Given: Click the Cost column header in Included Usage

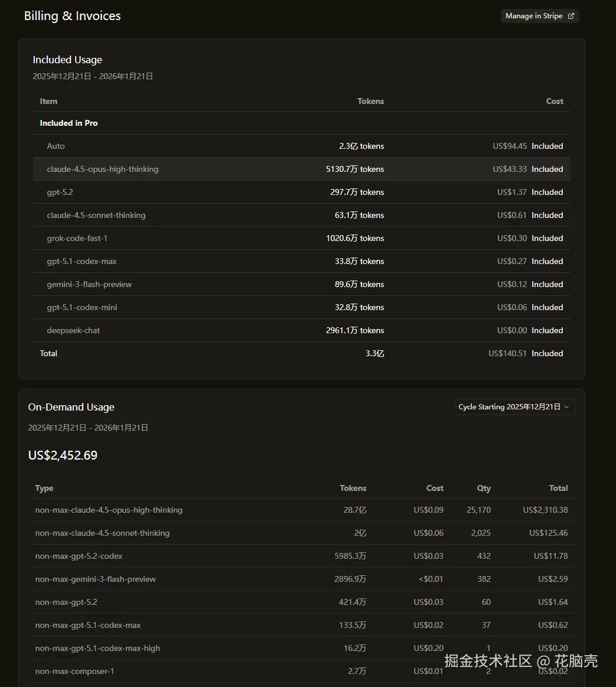Looking at the screenshot, I should pos(554,101).
